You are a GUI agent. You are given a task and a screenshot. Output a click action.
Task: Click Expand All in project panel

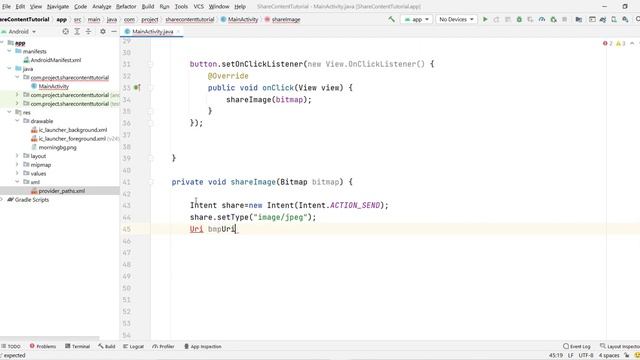(77, 31)
